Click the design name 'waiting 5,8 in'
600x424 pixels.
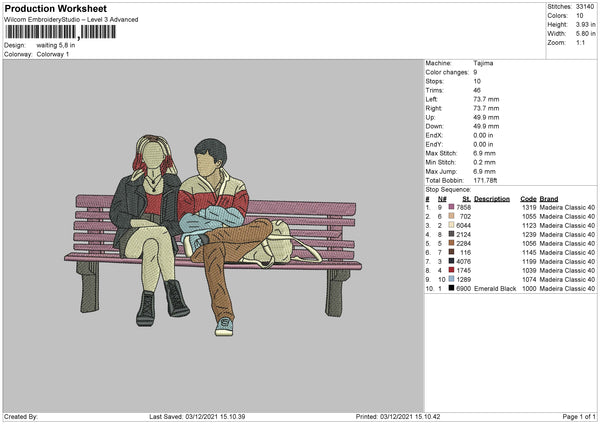[x=55, y=45]
